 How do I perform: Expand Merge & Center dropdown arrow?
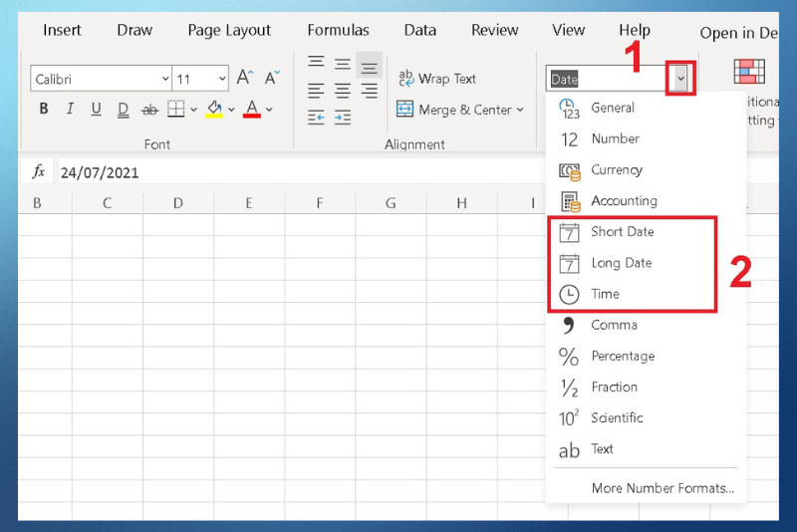click(520, 110)
